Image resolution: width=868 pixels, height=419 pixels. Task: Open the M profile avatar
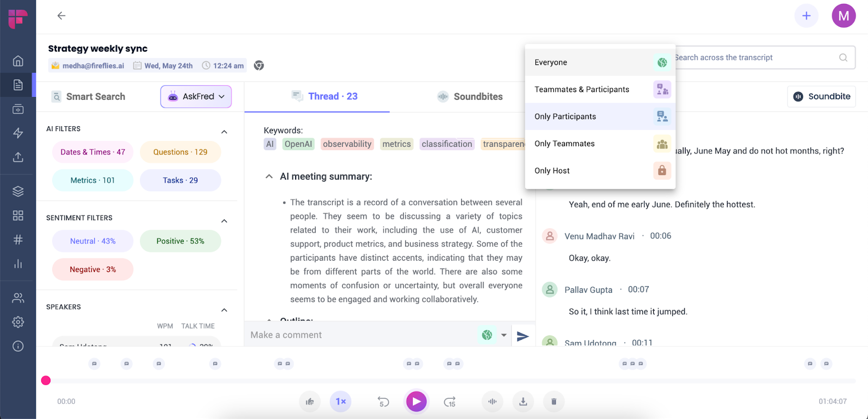(x=844, y=16)
